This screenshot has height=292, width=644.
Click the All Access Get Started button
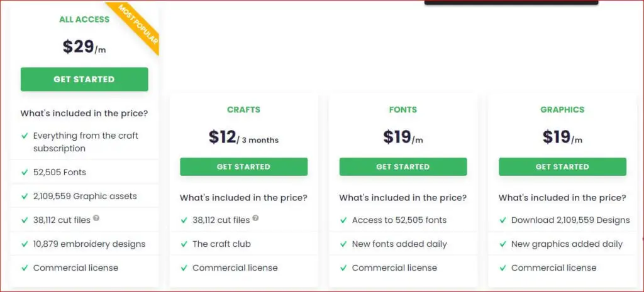[84, 79]
